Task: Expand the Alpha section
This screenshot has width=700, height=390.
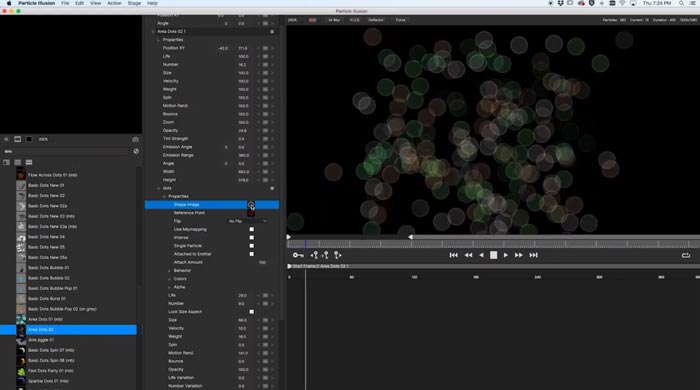Action: pos(170,287)
